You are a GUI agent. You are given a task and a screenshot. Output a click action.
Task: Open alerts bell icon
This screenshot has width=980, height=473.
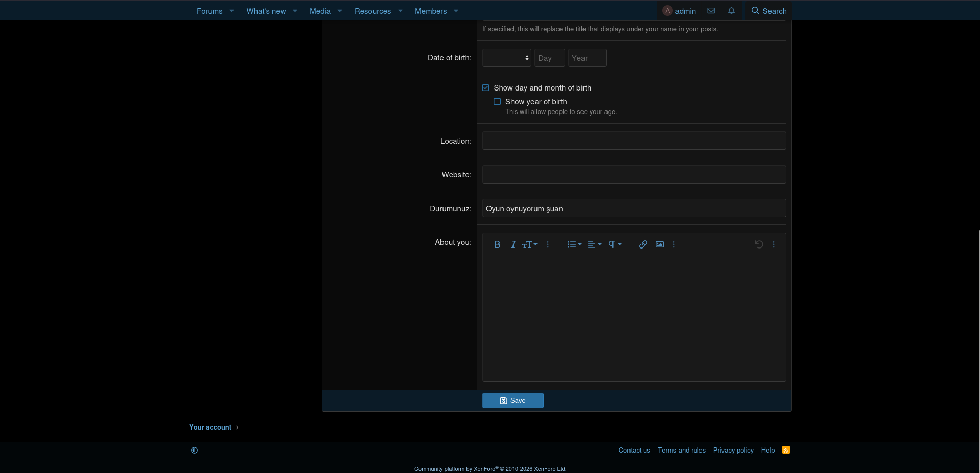[731, 11]
